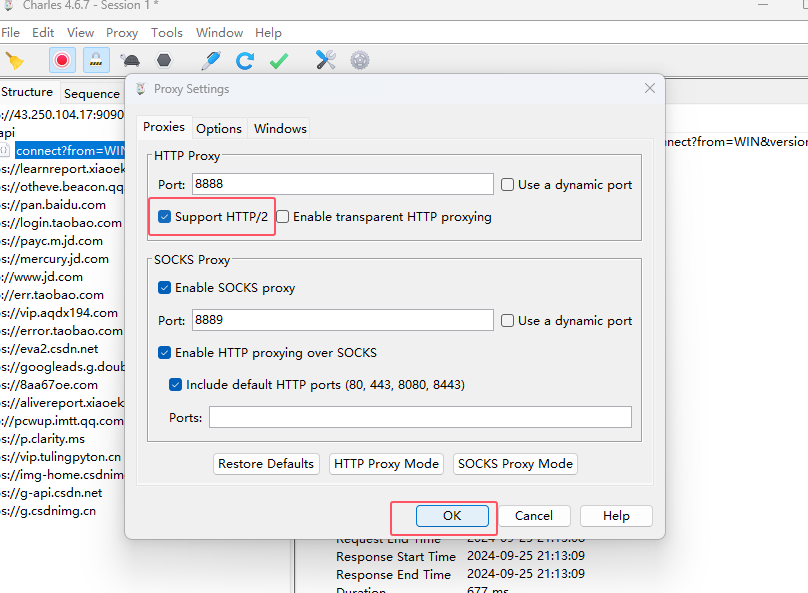The height and width of the screenshot is (593, 808).
Task: Open the gear settings icon
Action: tap(360, 60)
